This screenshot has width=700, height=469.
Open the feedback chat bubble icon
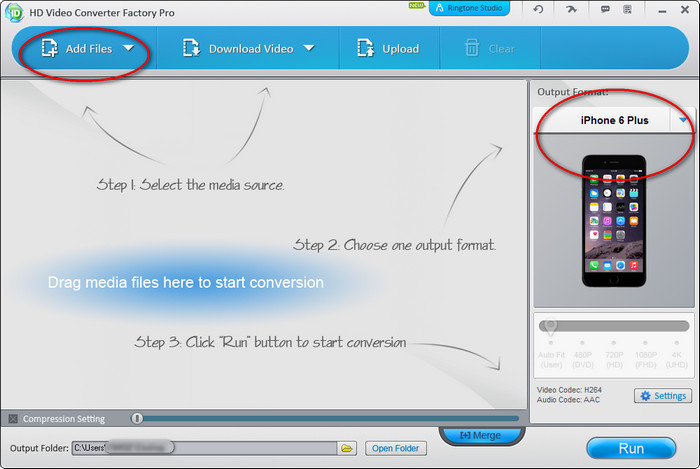(x=605, y=9)
